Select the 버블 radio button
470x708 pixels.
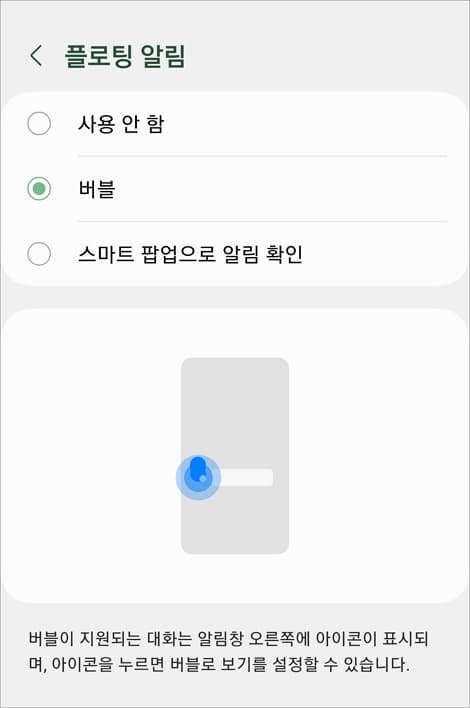(39, 189)
